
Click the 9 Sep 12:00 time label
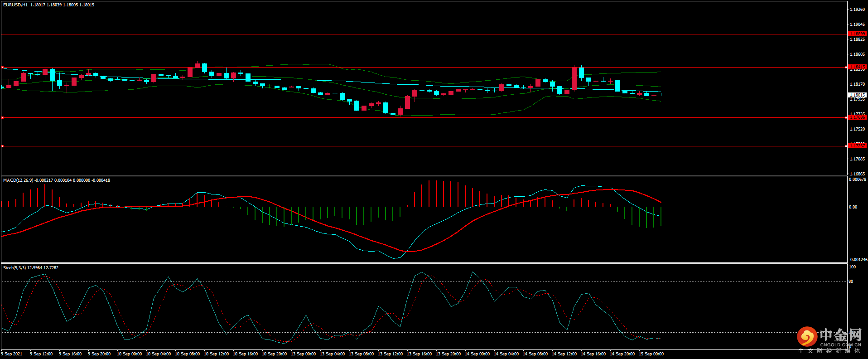[x=41, y=354]
